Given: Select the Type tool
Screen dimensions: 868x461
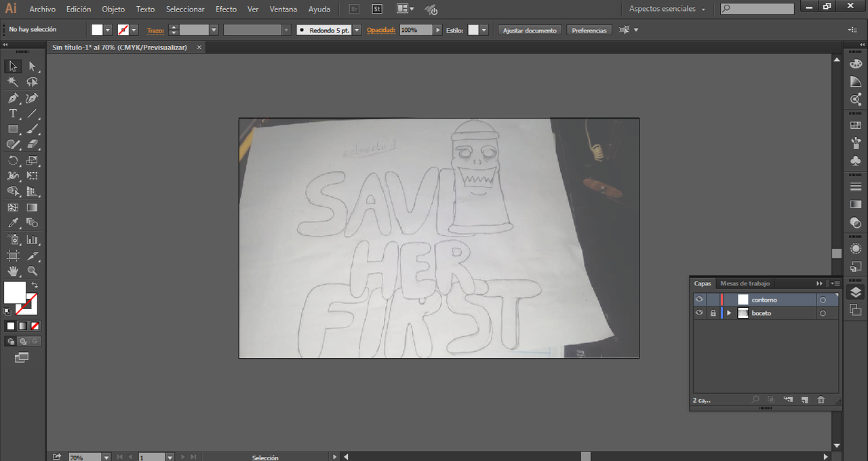Looking at the screenshot, I should (x=13, y=114).
